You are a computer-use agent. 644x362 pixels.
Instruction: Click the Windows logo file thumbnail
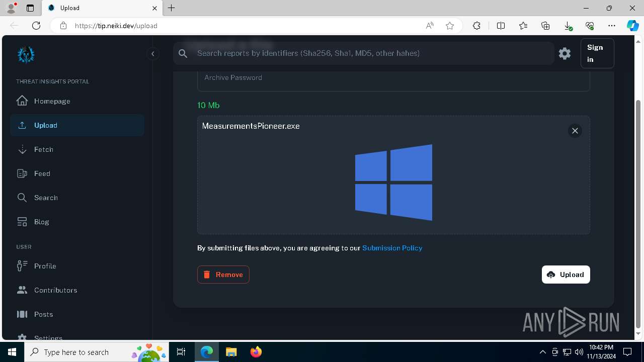tap(393, 183)
